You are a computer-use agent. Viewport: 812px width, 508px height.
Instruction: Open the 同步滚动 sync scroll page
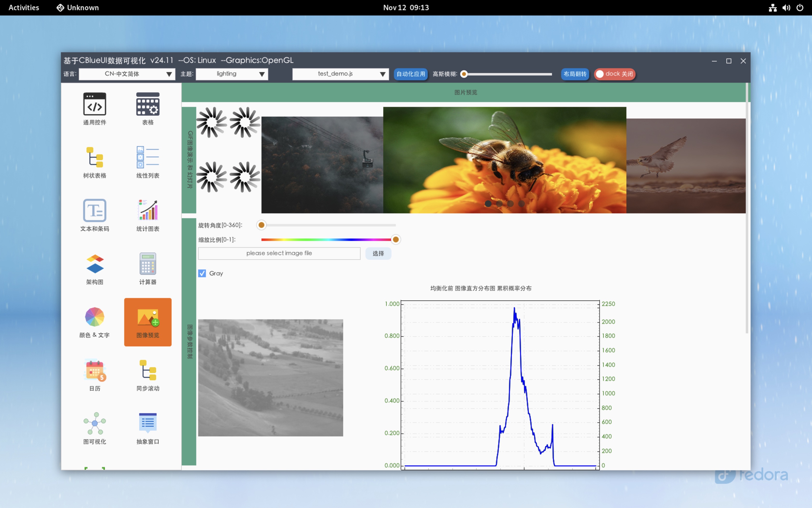[148, 375]
